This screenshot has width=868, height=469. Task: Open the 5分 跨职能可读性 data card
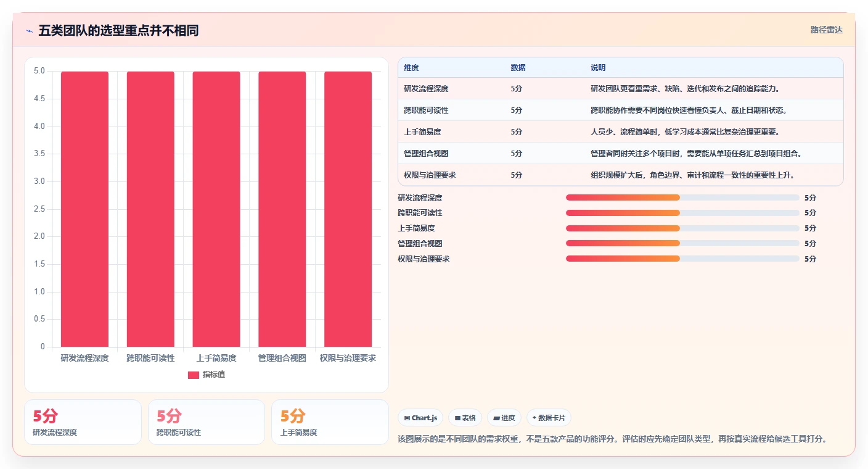(207, 422)
